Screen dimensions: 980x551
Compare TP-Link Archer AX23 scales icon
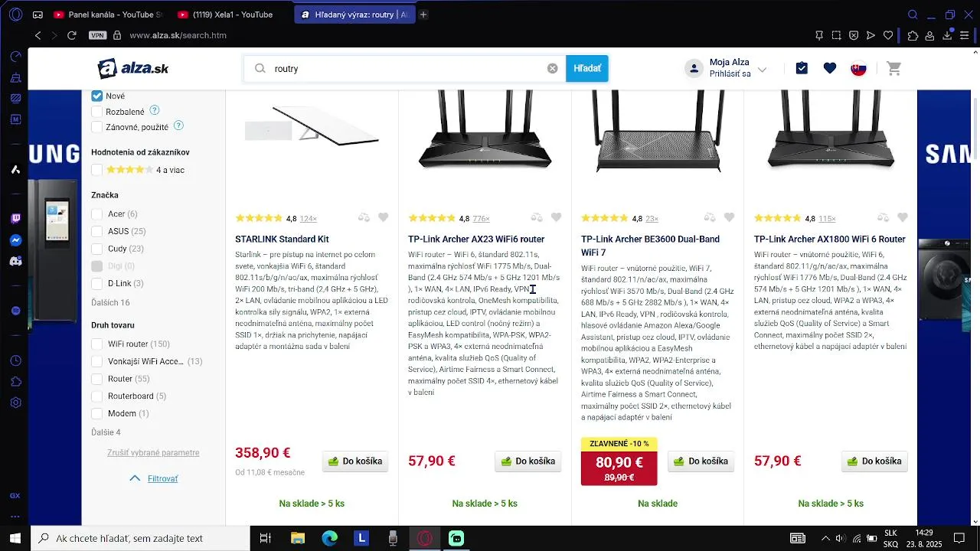click(537, 218)
